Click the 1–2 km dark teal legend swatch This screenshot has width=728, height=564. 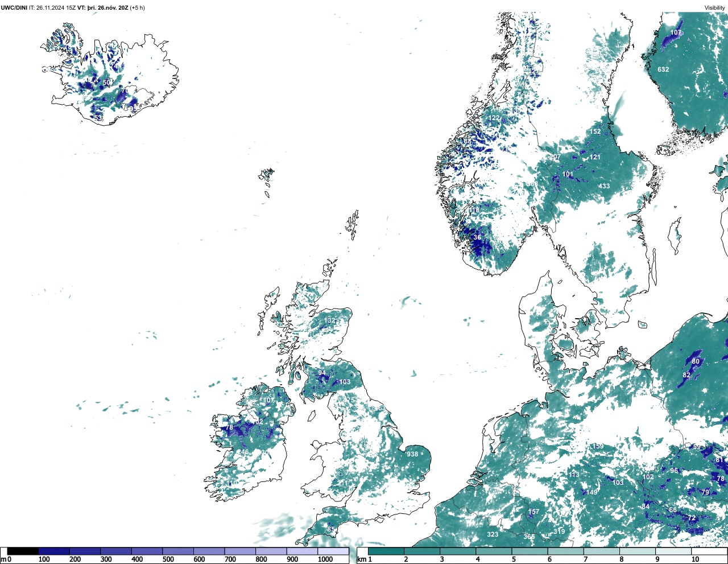(x=386, y=551)
